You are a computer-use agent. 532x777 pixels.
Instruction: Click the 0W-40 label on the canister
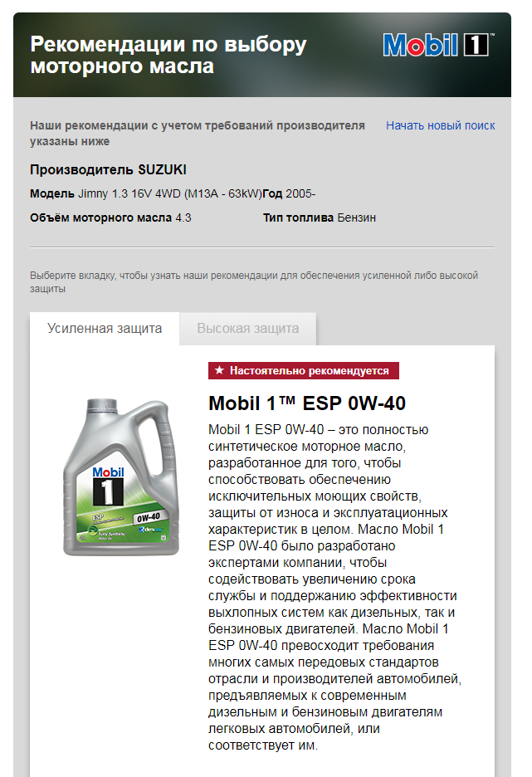coord(149,517)
